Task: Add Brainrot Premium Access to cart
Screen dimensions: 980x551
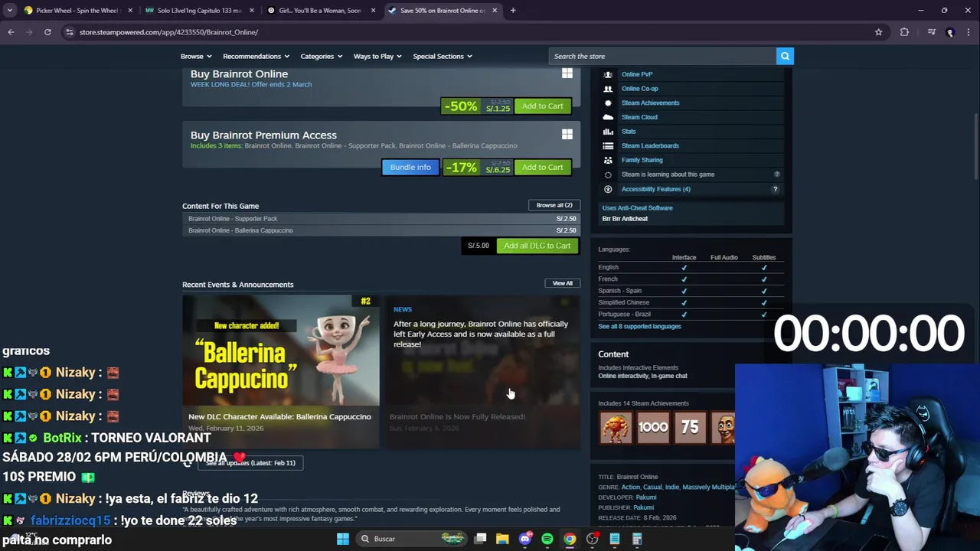Action: coord(542,168)
